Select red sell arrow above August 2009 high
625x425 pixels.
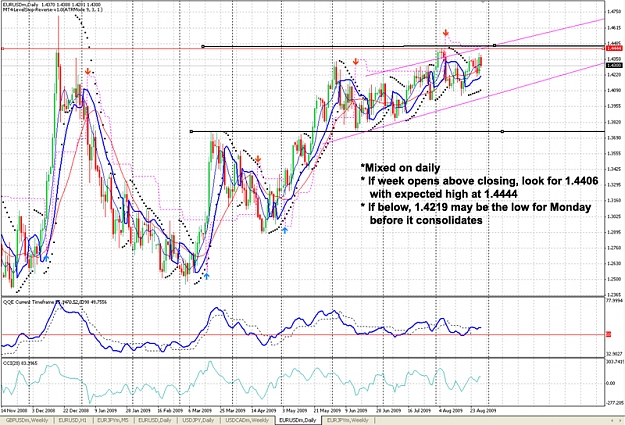446,33
